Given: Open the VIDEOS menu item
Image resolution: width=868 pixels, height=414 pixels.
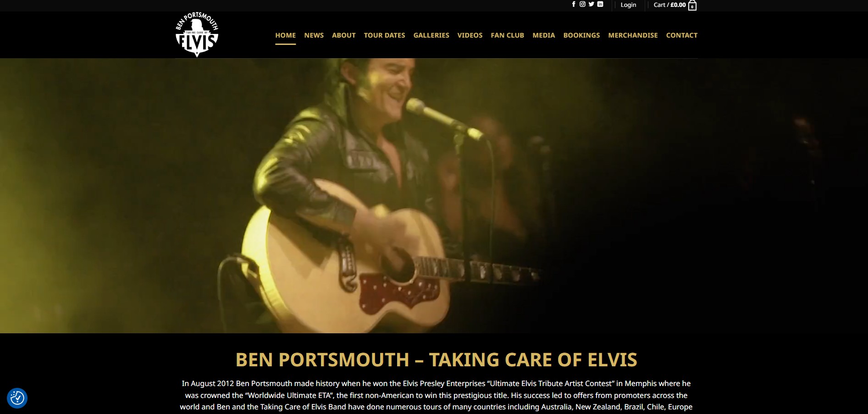Looking at the screenshot, I should click(470, 35).
